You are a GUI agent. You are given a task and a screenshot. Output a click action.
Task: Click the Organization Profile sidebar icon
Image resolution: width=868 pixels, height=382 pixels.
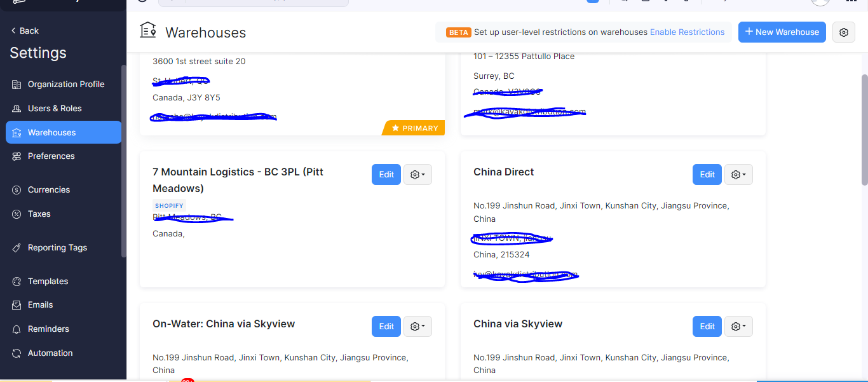click(x=17, y=85)
